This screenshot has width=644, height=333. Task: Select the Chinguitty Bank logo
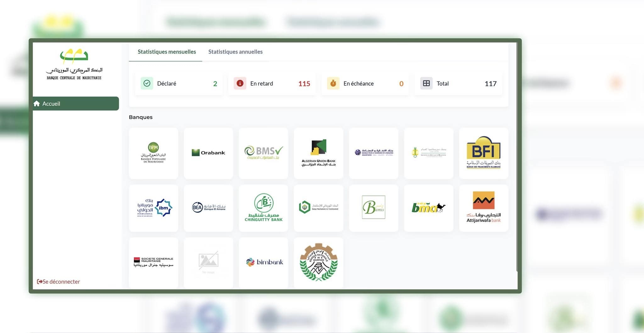(264, 208)
